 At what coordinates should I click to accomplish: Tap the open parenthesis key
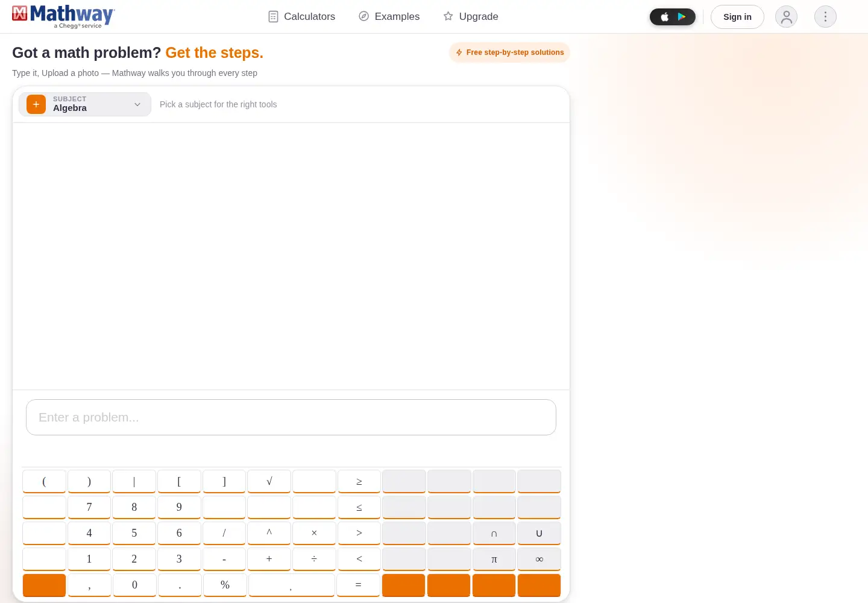pos(44,481)
